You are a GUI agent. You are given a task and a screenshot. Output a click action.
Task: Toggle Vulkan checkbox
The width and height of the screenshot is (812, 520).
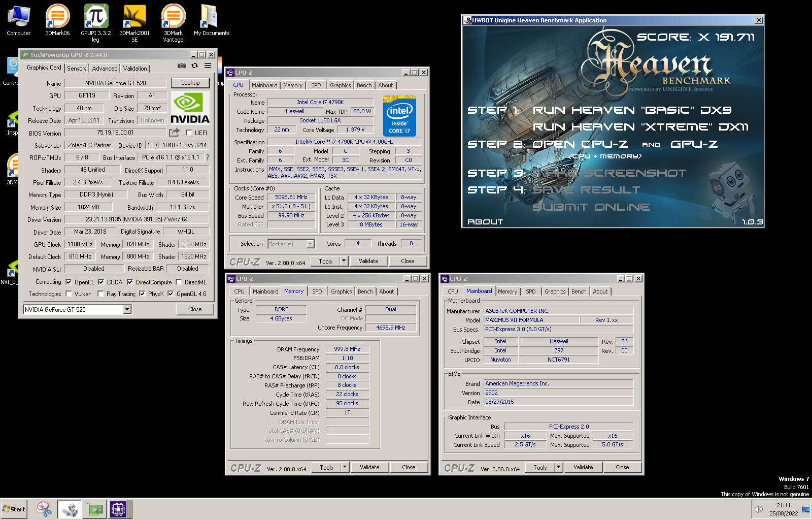click(69, 294)
